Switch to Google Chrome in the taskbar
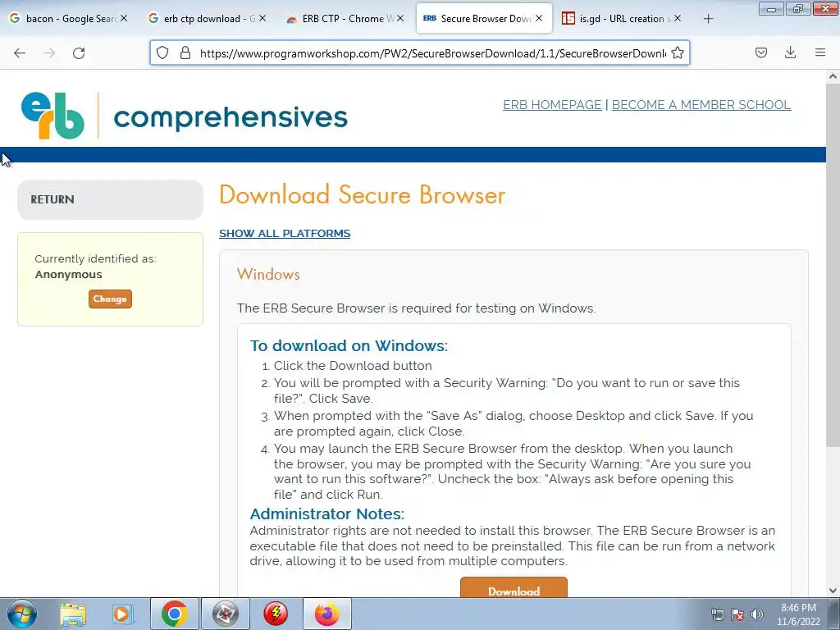This screenshot has width=840, height=630. click(174, 614)
